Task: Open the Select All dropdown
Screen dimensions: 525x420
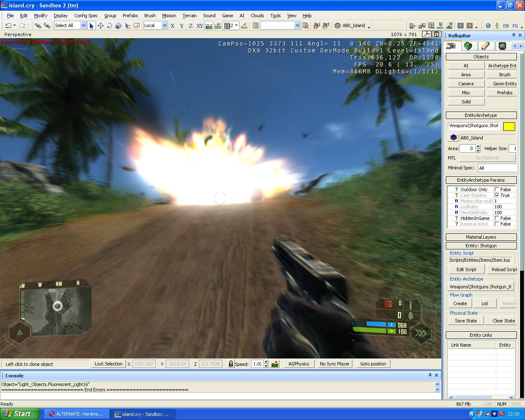Action: [x=83, y=25]
